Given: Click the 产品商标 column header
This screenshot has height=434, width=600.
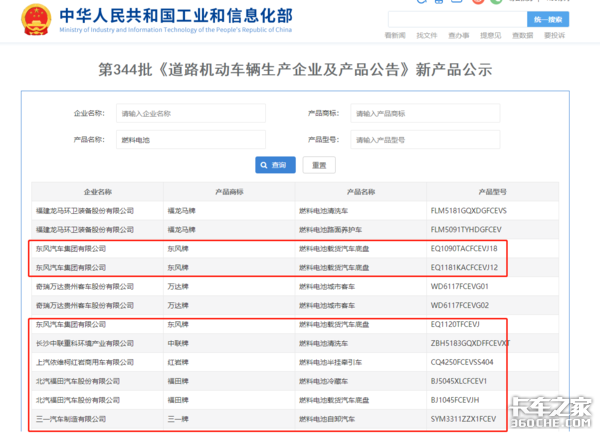Looking at the screenshot, I should coord(229,192).
